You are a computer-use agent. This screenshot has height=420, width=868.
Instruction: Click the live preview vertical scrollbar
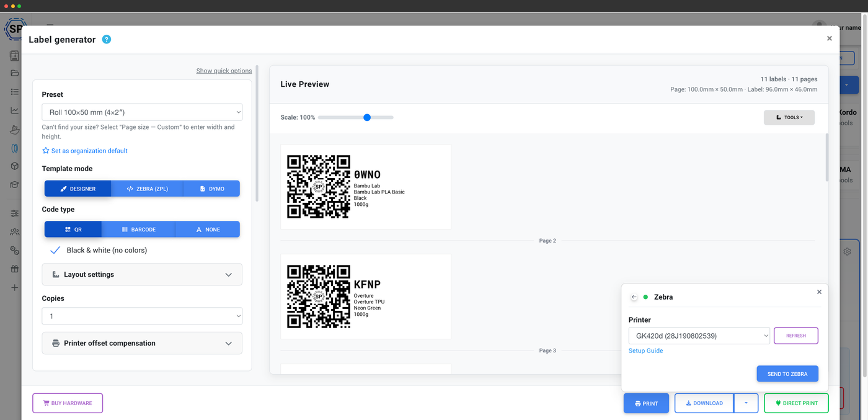point(826,158)
